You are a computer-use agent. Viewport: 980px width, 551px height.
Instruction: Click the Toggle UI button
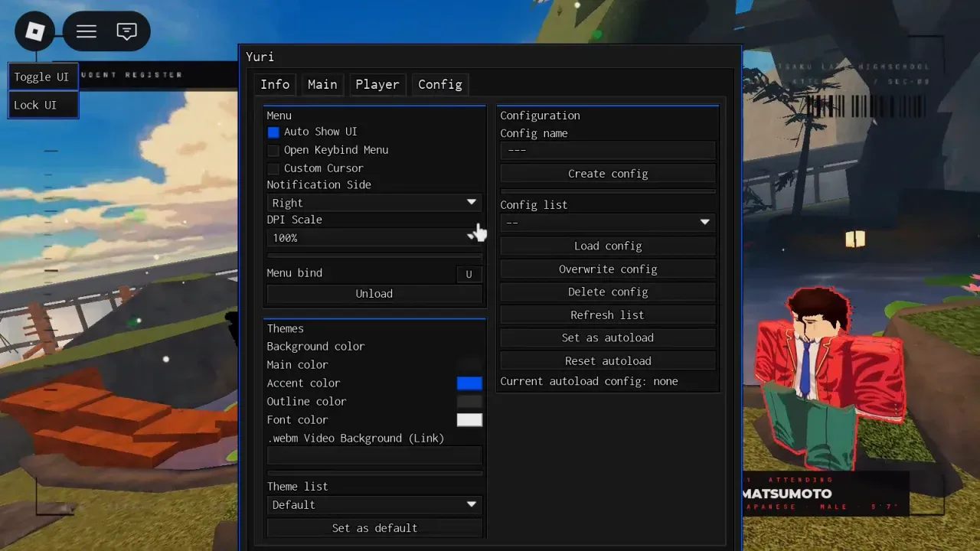click(44, 77)
